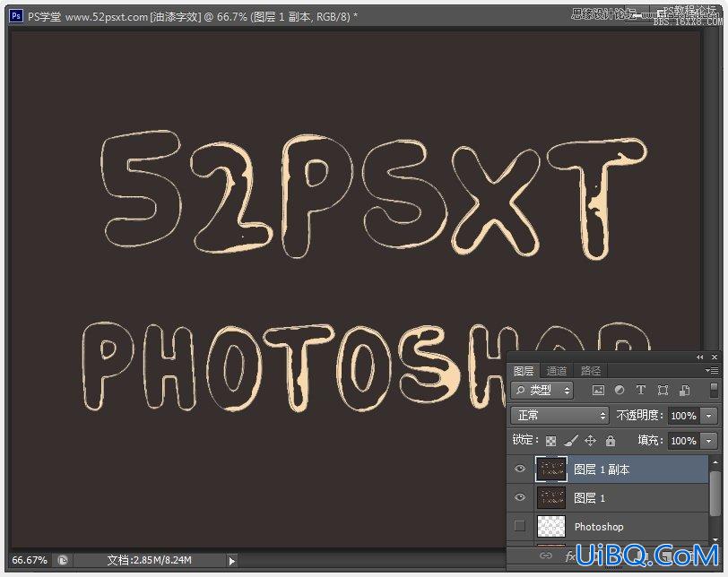Viewport: 728px width, 577px height.
Task: Click fill 100% value field
Action: click(684, 441)
